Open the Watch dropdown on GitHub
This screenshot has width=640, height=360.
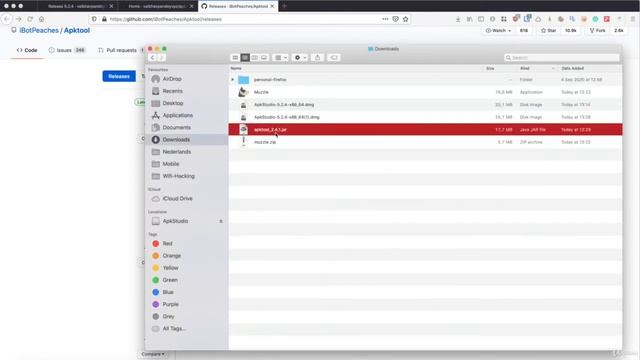pyautogui.click(x=498, y=31)
